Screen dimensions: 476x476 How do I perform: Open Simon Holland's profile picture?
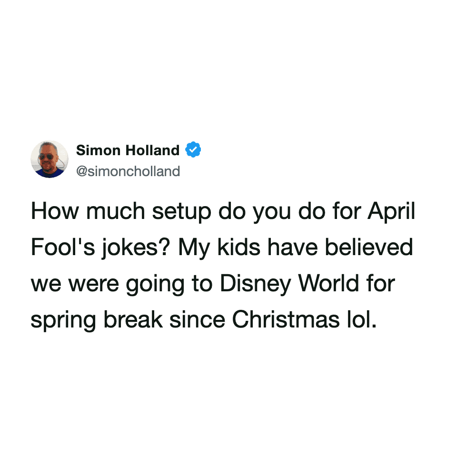coord(50,159)
